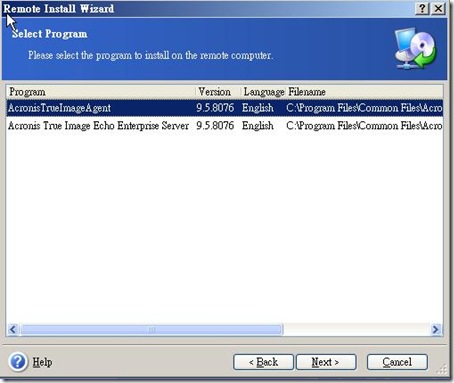Click the blue Help question mark icon

point(18,362)
